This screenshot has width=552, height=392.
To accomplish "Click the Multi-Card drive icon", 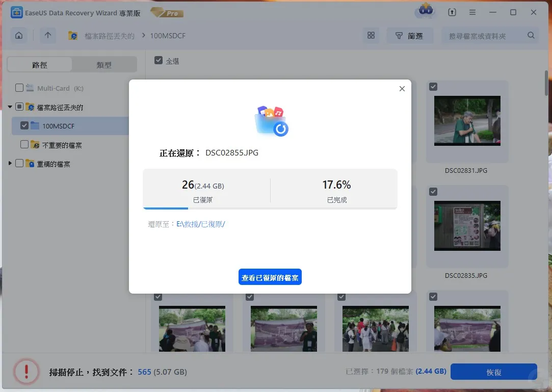I will pos(30,88).
